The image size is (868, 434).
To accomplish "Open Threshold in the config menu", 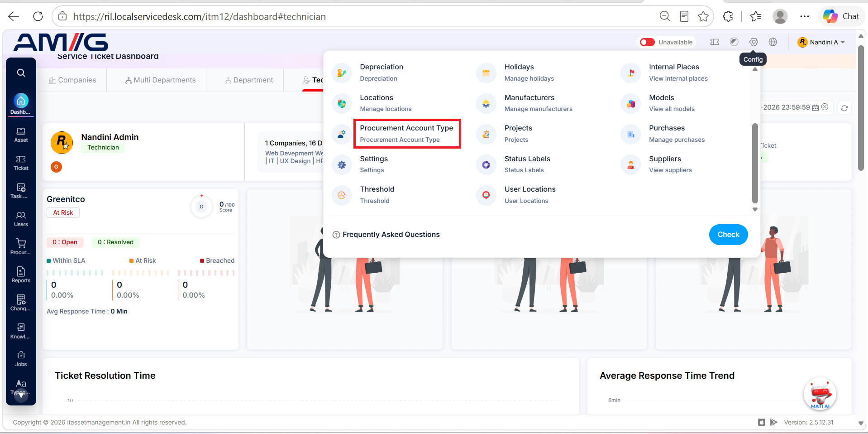I will point(377,195).
